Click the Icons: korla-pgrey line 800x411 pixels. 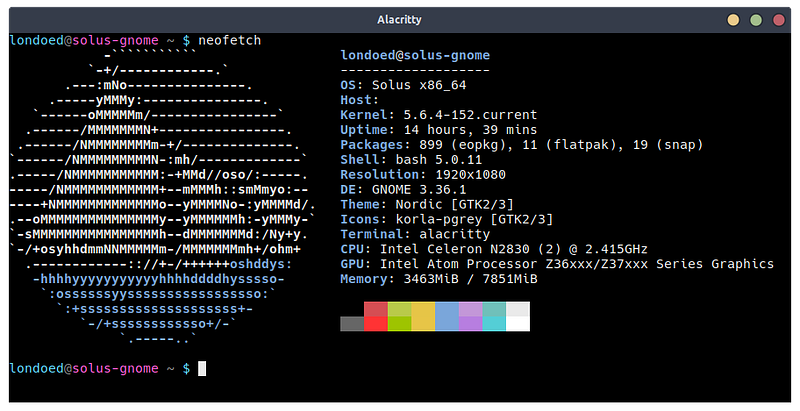coord(447,219)
